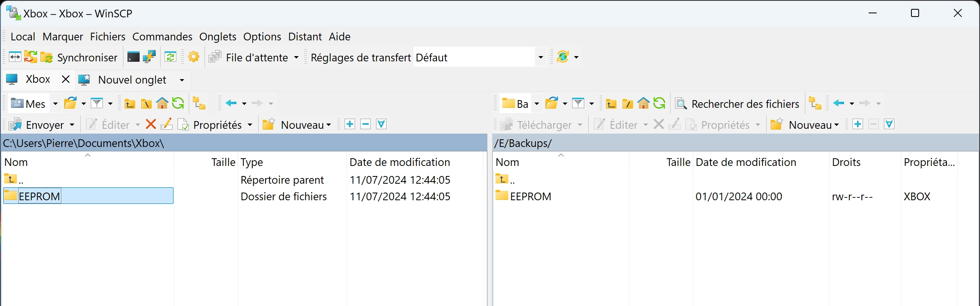This screenshot has height=306, width=980.
Task: Click the remote path /E/Backups/
Action: (x=523, y=143)
